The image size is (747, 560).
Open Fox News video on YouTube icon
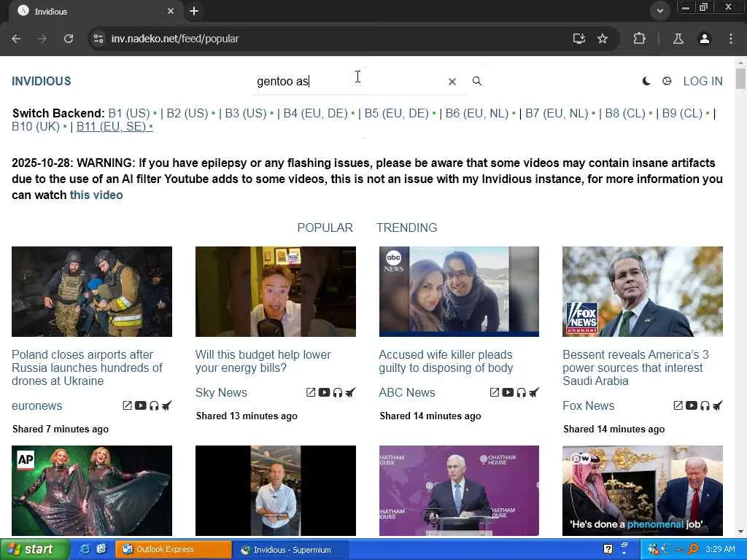[x=692, y=405]
